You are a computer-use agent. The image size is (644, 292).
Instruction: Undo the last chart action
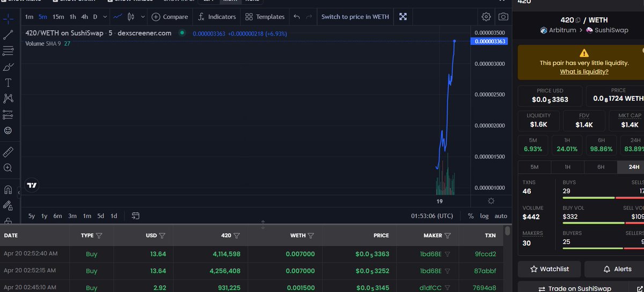point(297,17)
